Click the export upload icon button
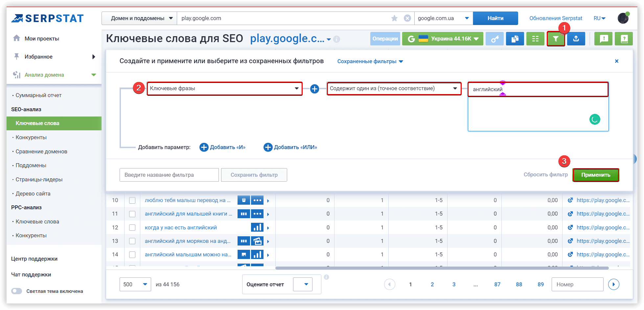This screenshot has width=644, height=310. pyautogui.click(x=576, y=39)
